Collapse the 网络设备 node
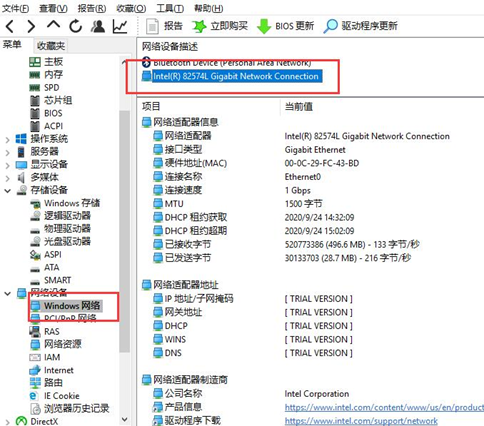This screenshot has width=484, height=426. [7, 293]
